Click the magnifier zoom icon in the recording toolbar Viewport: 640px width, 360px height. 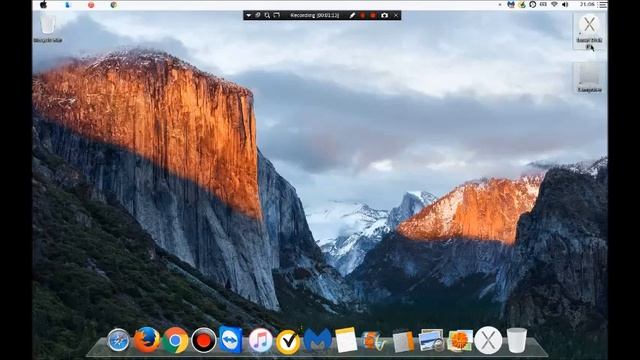click(267, 16)
